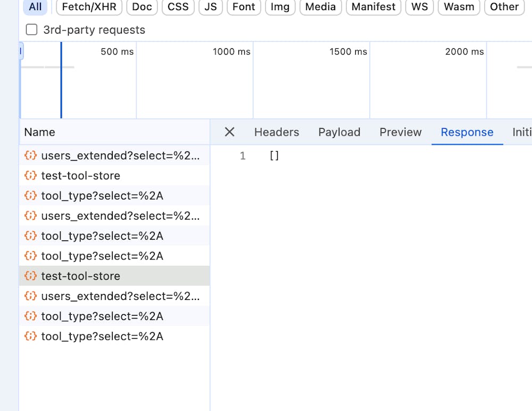
Task: Open the Preview tab
Action: (400, 132)
